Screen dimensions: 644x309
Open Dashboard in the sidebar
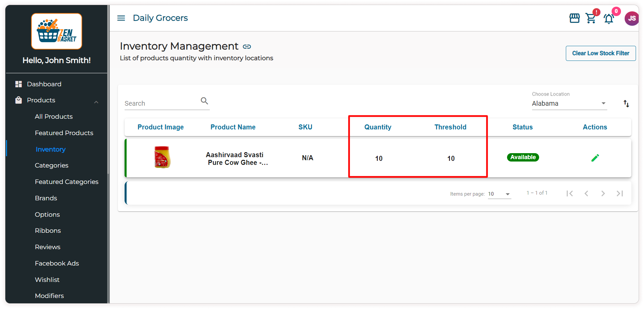click(44, 84)
